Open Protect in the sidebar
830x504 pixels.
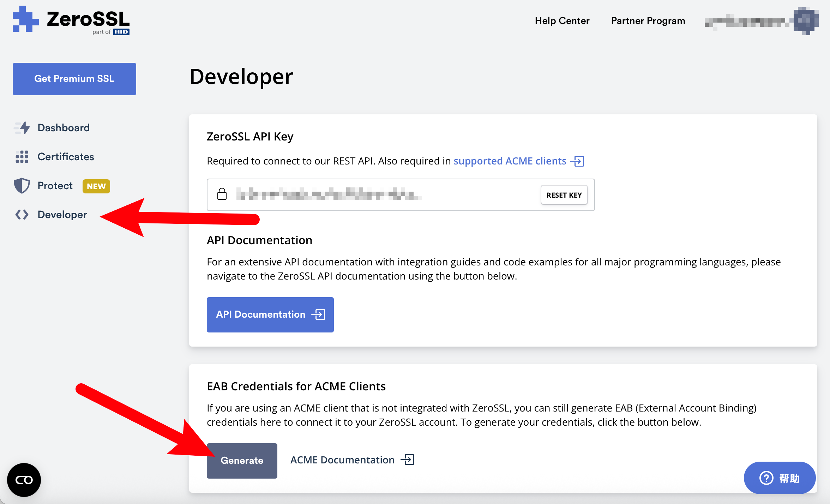click(x=55, y=186)
